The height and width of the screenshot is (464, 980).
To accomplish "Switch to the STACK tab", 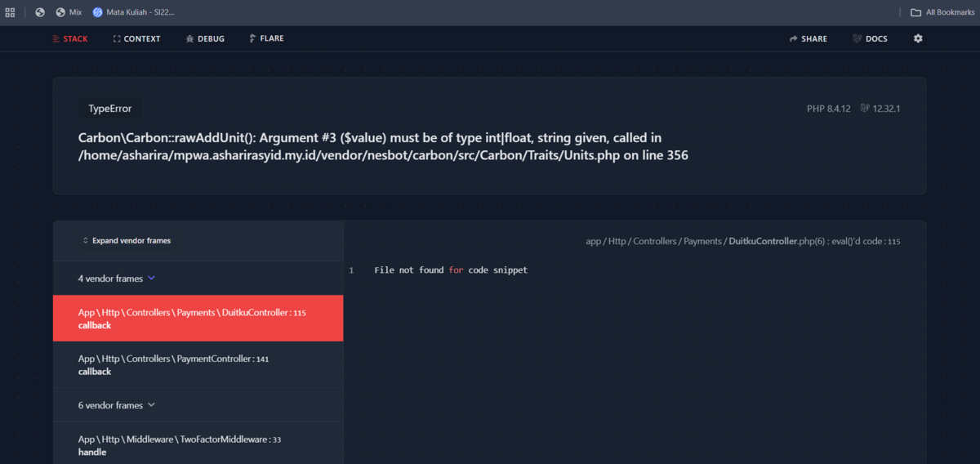I will [70, 38].
